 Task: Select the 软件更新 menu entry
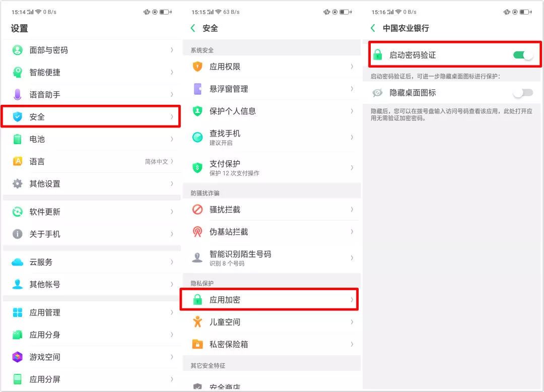[x=91, y=212]
